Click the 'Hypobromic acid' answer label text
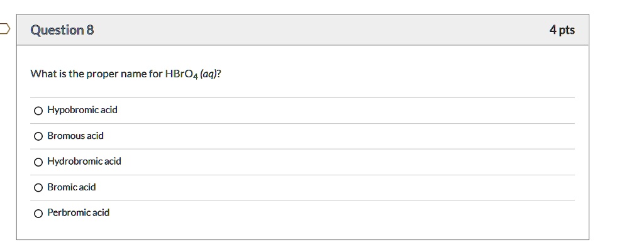Screen dimensions: 644x252 click(x=82, y=110)
